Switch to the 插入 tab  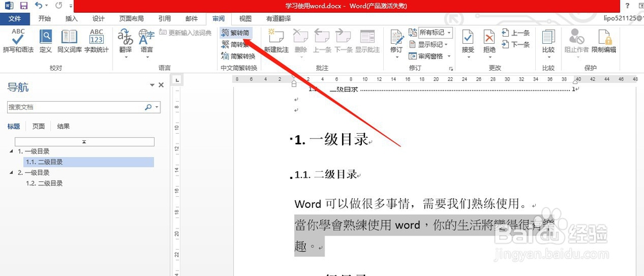click(x=71, y=19)
